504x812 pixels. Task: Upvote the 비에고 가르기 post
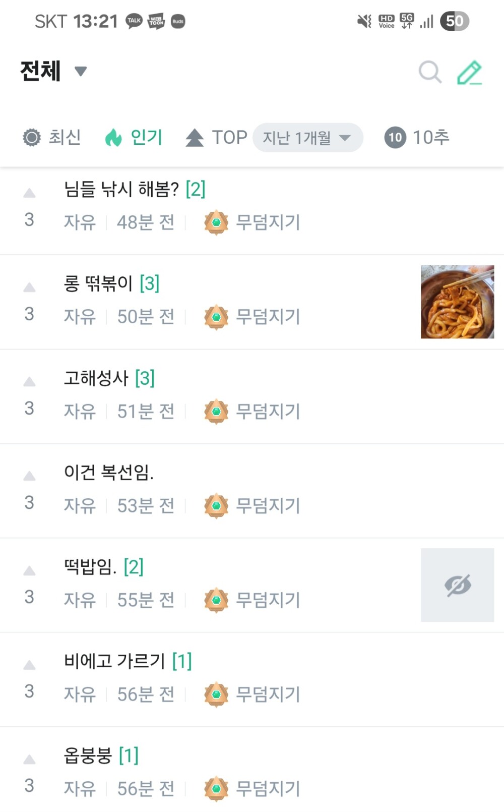click(30, 665)
